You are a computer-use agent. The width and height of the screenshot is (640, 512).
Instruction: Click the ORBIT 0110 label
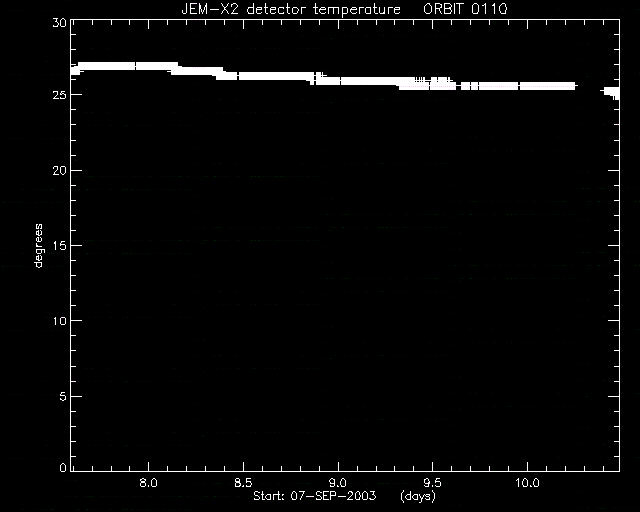[465, 9]
